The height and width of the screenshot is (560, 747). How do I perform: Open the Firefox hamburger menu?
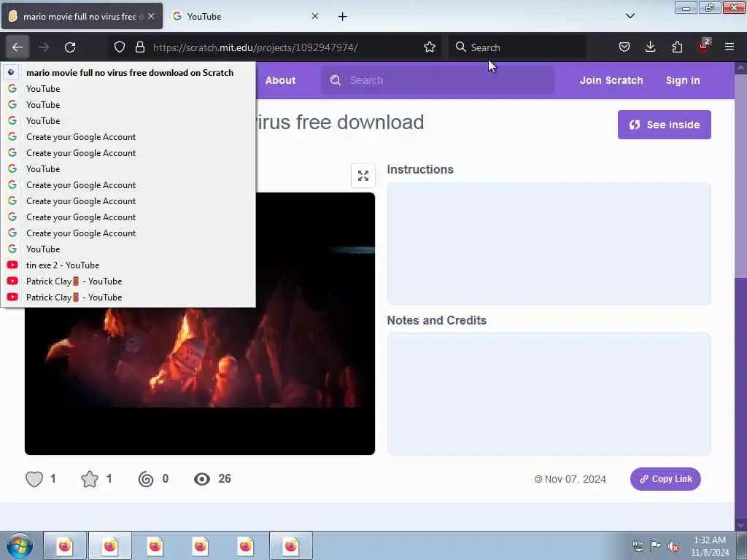tap(729, 47)
